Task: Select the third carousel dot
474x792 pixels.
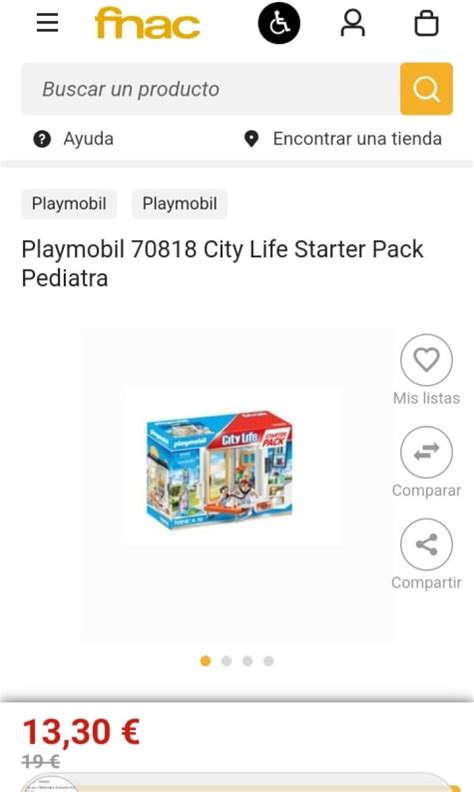Action: (x=247, y=661)
